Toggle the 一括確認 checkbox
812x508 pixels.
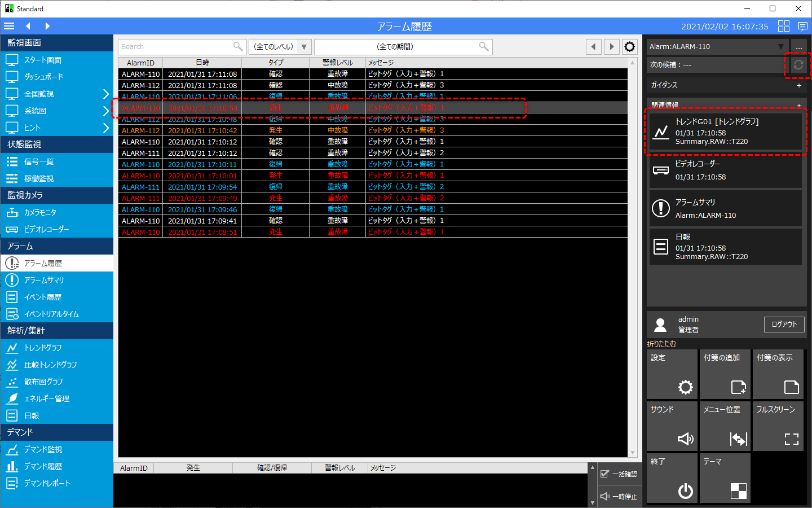click(x=605, y=474)
